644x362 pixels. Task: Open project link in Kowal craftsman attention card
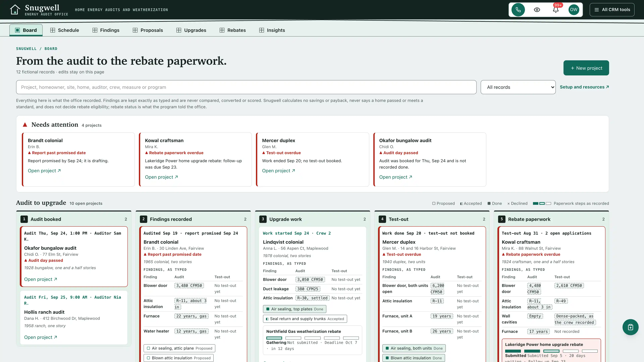(x=161, y=177)
